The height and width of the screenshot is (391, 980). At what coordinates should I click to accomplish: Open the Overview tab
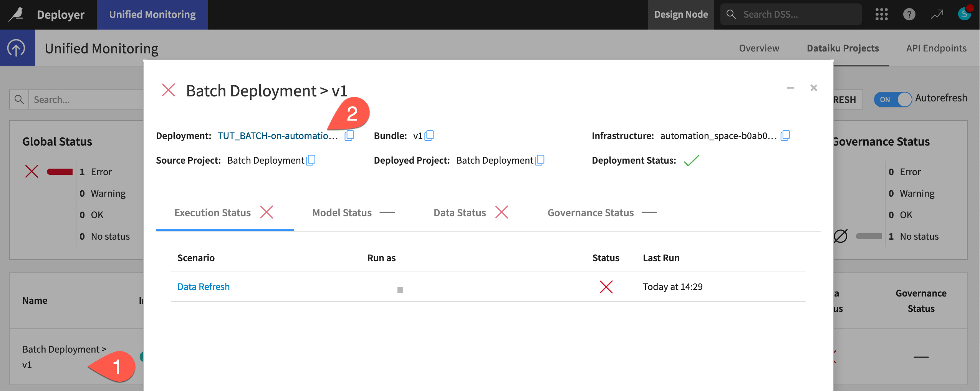[x=759, y=48]
